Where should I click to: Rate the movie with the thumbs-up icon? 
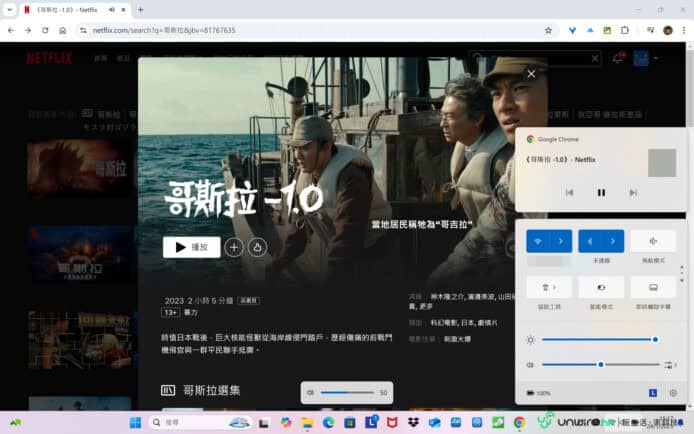tap(257, 247)
